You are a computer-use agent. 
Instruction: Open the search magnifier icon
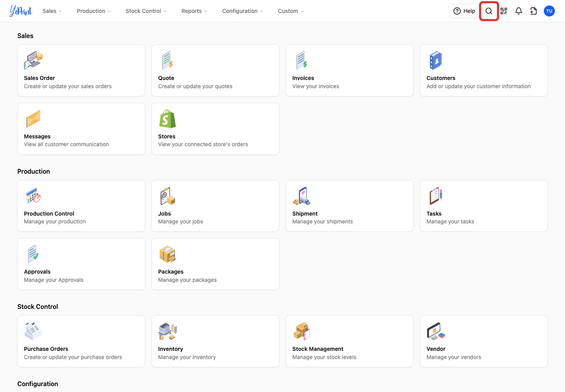click(489, 11)
